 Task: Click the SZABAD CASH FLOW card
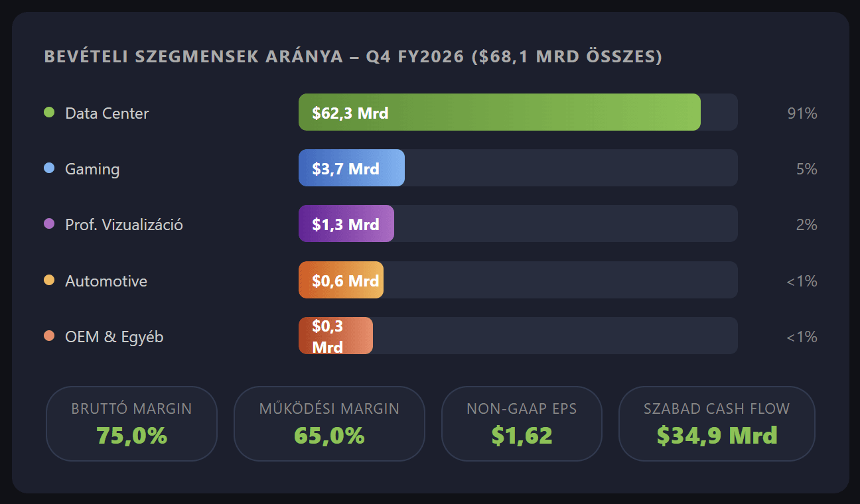(717, 423)
